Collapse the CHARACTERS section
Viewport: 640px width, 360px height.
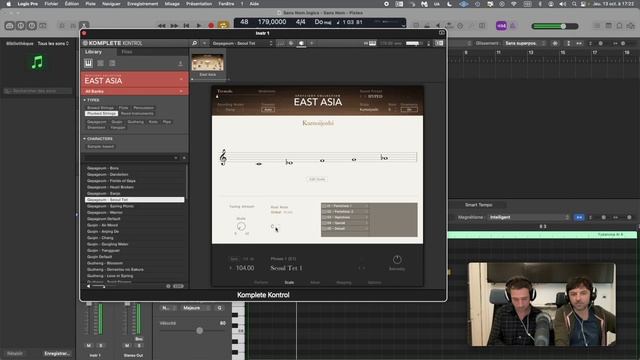98,139
